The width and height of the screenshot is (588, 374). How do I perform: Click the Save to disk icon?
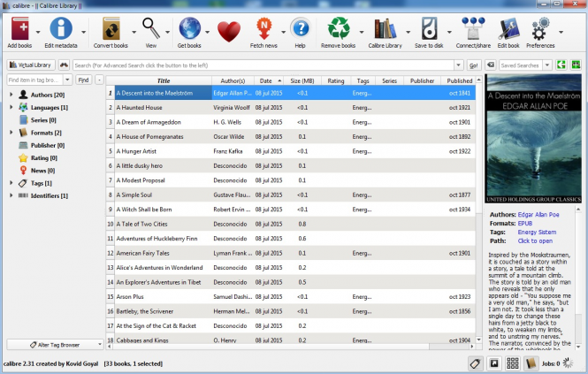click(429, 28)
